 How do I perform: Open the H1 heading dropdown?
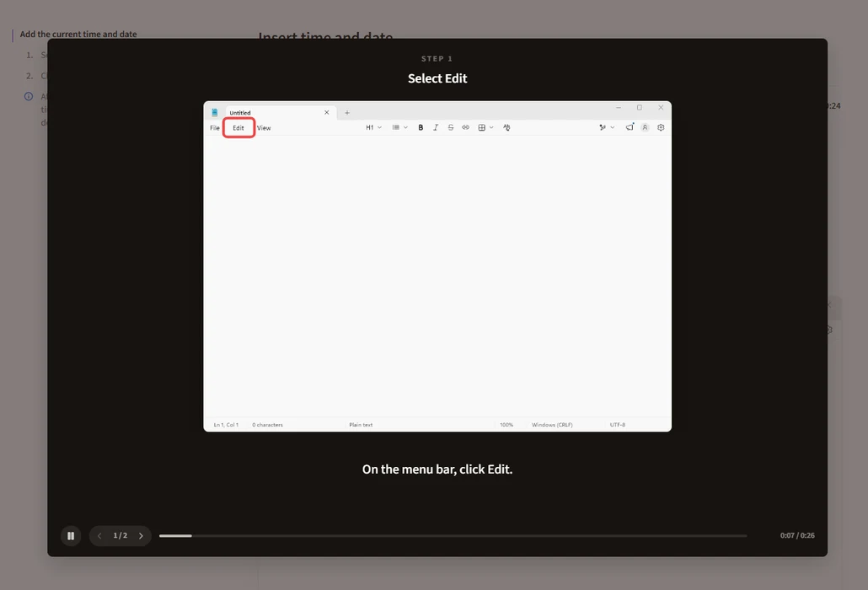tap(373, 127)
